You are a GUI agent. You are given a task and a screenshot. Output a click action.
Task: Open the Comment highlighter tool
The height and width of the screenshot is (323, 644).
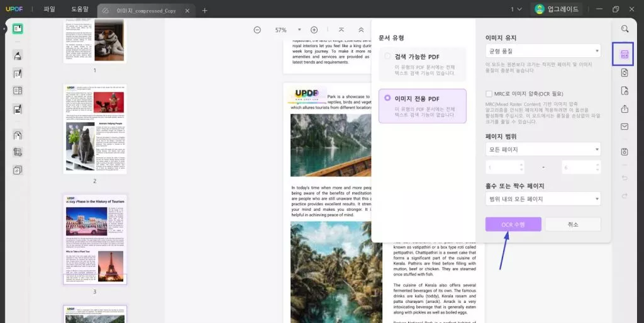click(17, 55)
